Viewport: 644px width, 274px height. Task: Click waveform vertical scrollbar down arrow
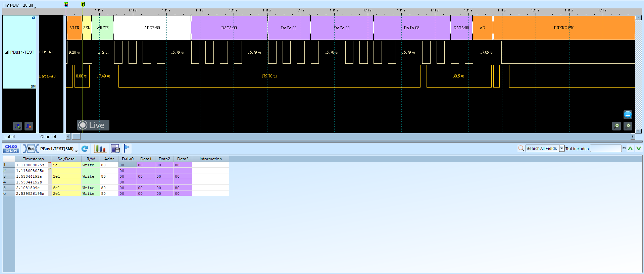point(639,131)
